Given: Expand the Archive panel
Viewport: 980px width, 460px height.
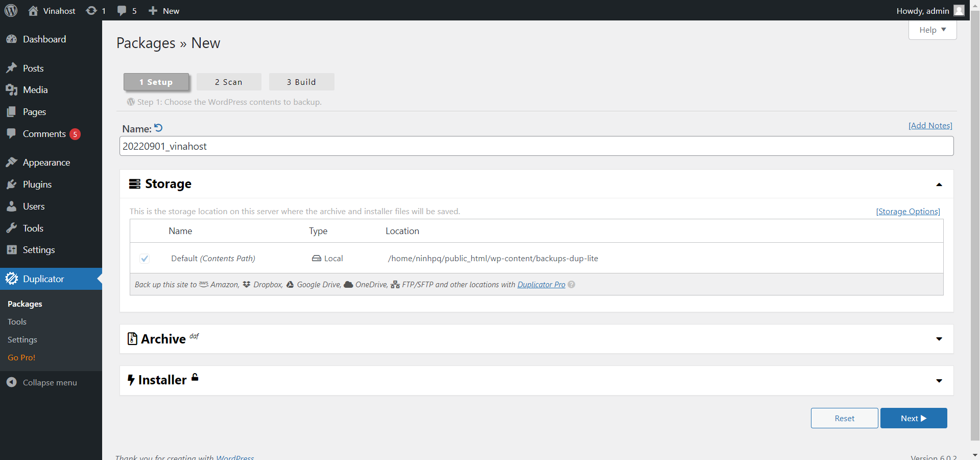Looking at the screenshot, I should [x=939, y=339].
